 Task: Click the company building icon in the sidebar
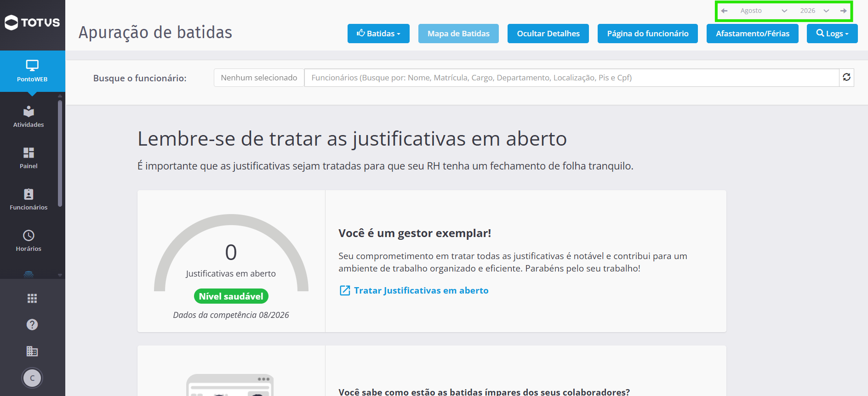click(x=32, y=351)
